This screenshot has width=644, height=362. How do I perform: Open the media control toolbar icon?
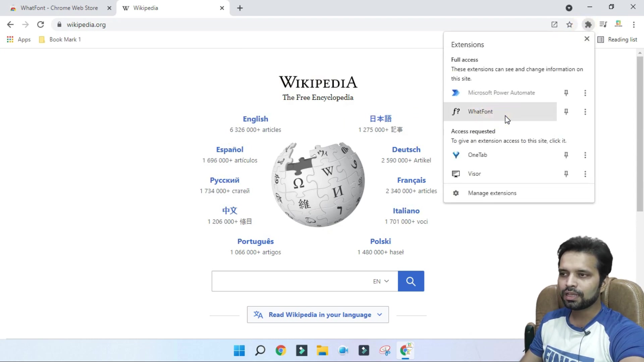[x=603, y=24]
